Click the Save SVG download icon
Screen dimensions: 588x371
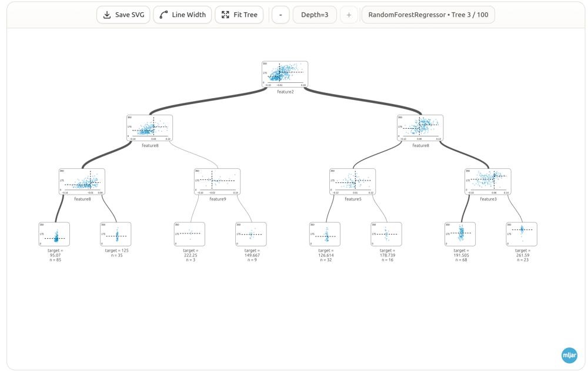(107, 15)
